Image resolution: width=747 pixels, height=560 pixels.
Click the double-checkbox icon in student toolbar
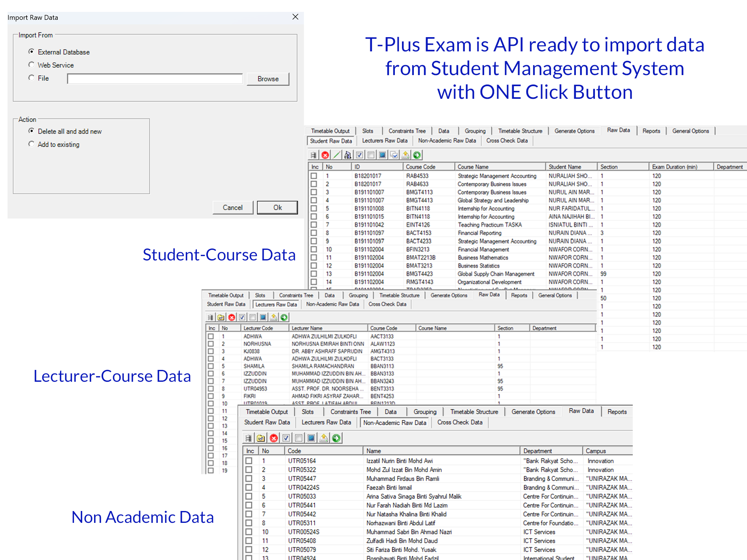pos(394,155)
